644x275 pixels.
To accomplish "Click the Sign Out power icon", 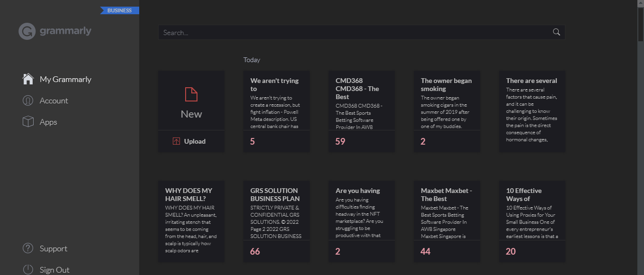I will pyautogui.click(x=28, y=270).
